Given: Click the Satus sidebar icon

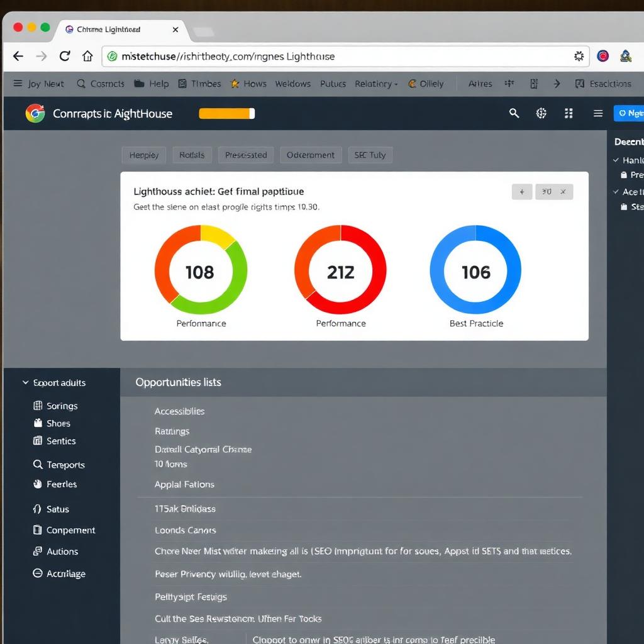Looking at the screenshot, I should click(x=37, y=509).
